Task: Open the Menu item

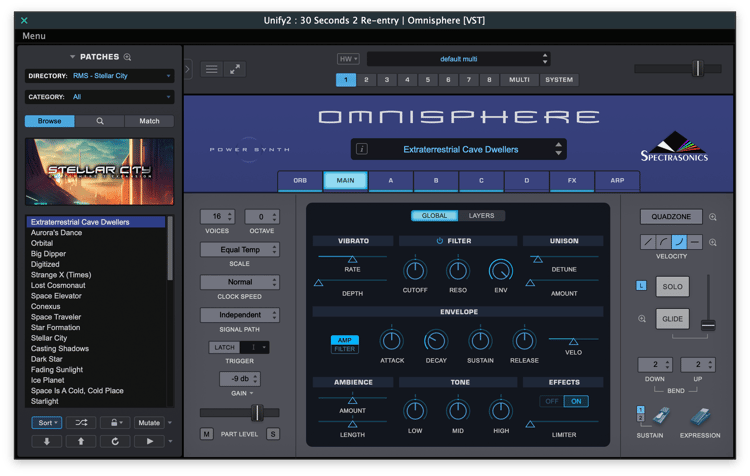Action: (x=33, y=36)
